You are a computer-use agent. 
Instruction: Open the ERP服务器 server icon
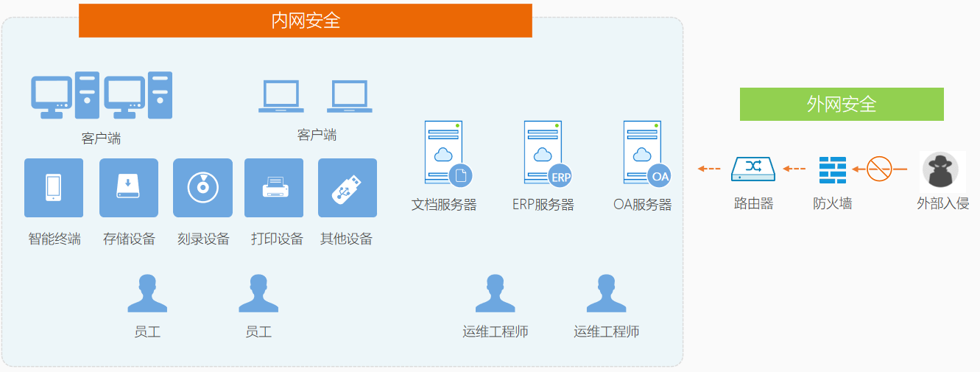click(x=548, y=153)
